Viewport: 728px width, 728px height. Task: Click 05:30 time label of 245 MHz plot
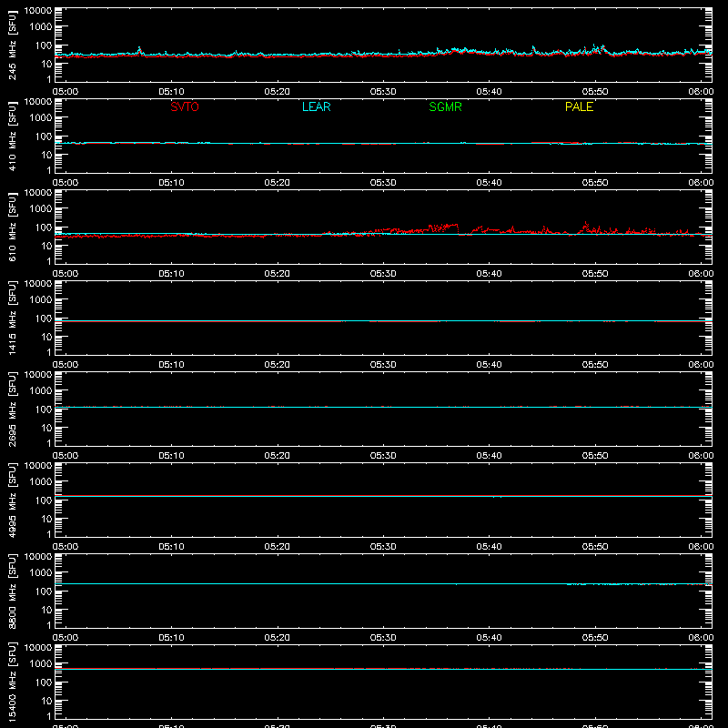(x=383, y=92)
